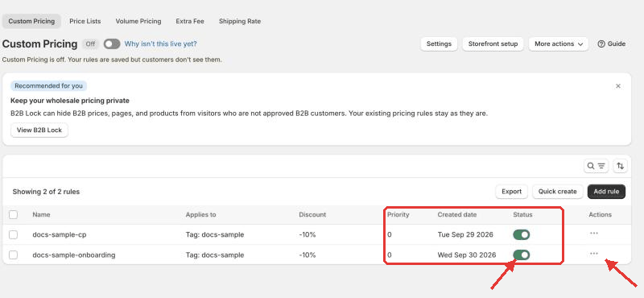644x298 pixels.
Task: Click "Tag: docs-sample" in docs-sample-cp row
Action: click(x=215, y=234)
